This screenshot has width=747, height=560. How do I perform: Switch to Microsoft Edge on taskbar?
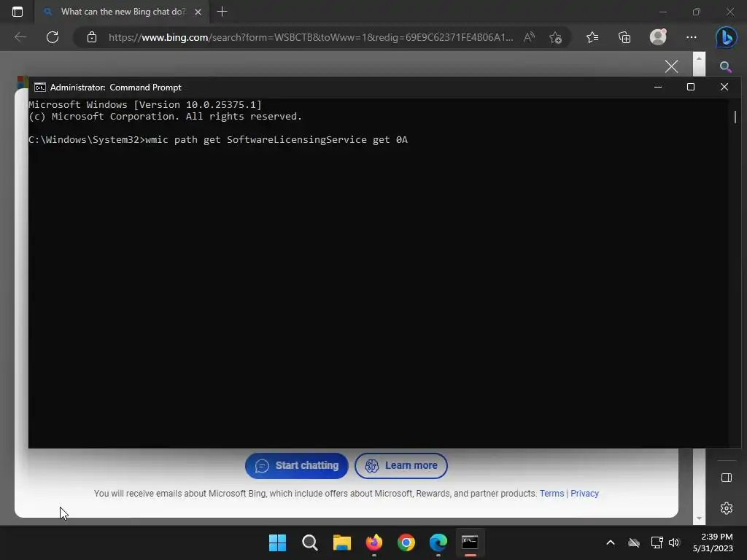(x=438, y=542)
